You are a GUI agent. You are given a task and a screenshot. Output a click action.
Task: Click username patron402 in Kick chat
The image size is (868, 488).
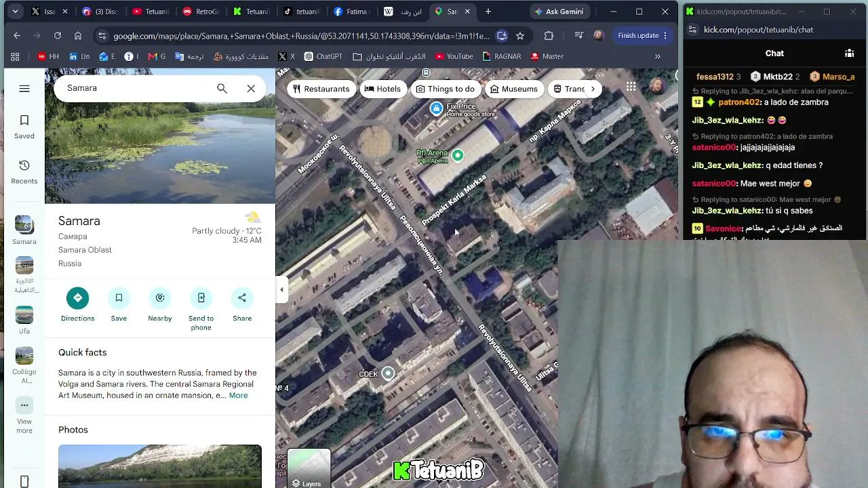[739, 102]
